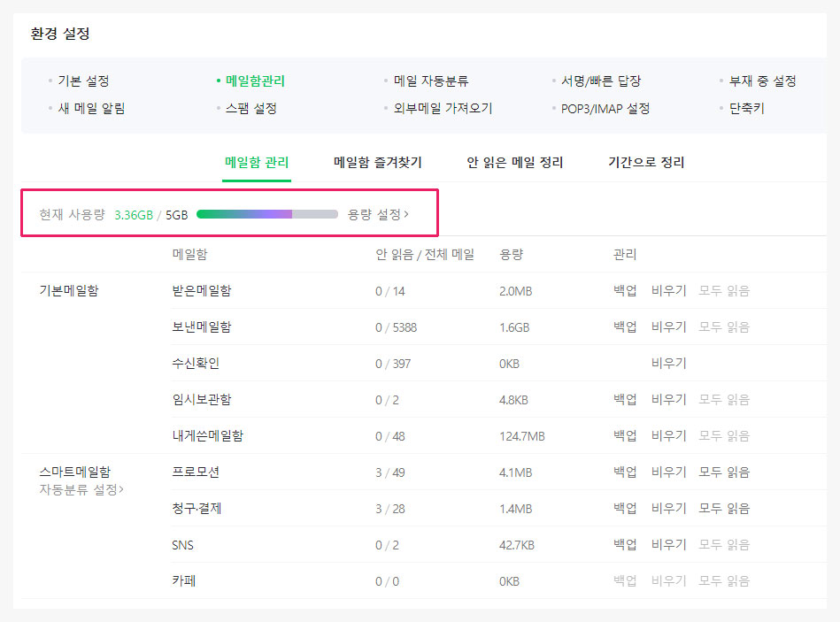Open the 받은메일함 mailbox name link
Image resolution: width=840 pixels, height=622 pixels.
(x=202, y=290)
